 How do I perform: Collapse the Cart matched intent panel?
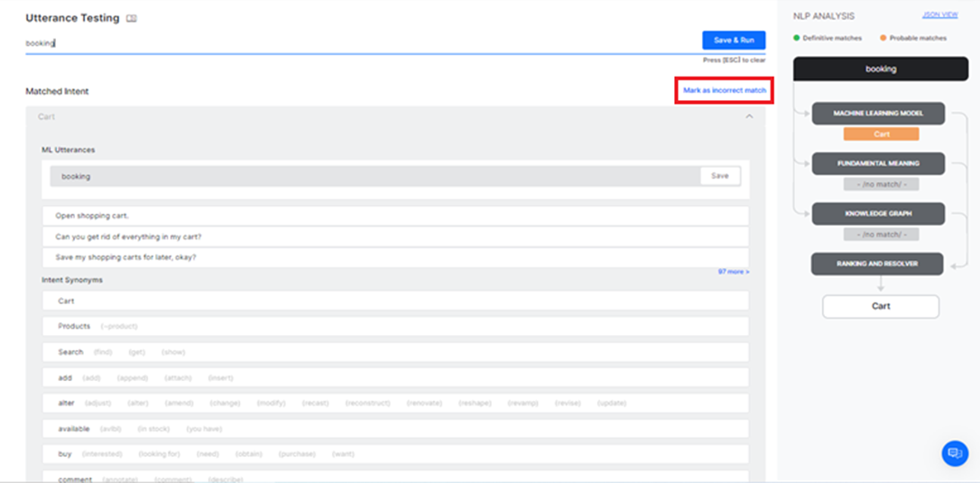749,116
